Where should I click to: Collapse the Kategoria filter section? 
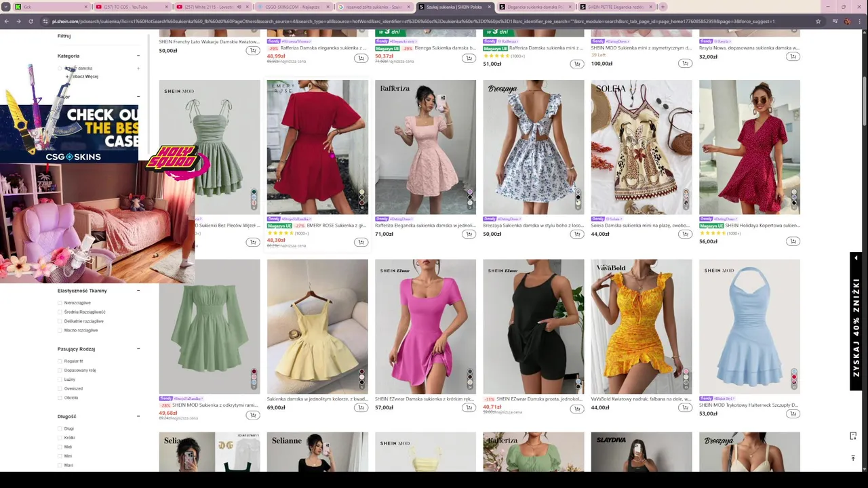pos(138,56)
